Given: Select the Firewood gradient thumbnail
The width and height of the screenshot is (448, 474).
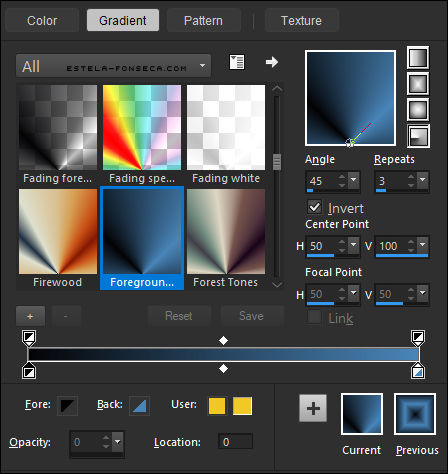Looking at the screenshot, I should point(58,238).
